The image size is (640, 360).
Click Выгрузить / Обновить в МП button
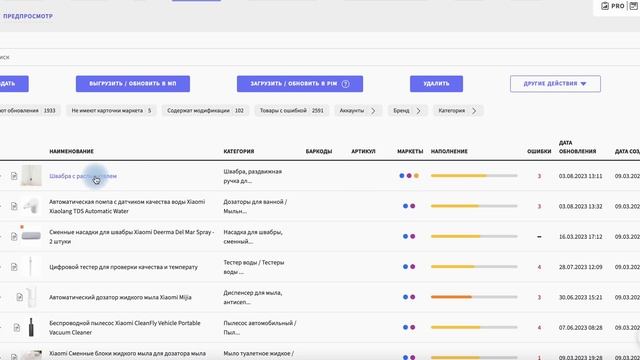[133, 84]
